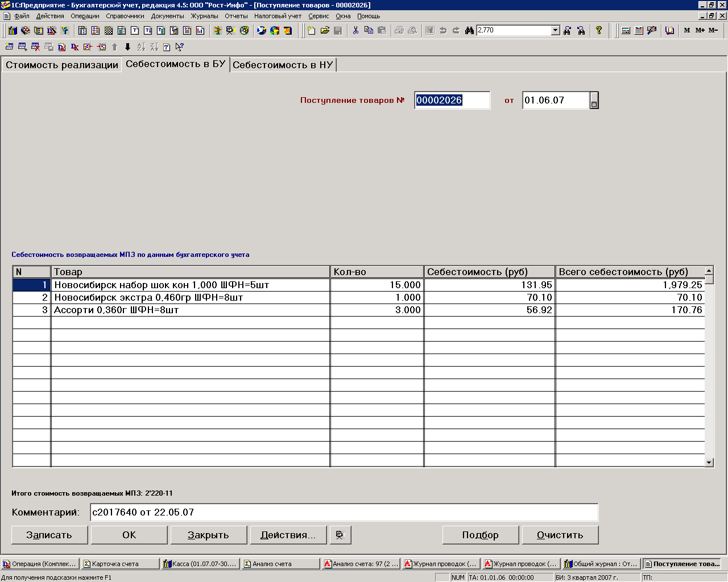Click into the Комментарий text field
728x582 pixels.
(344, 512)
